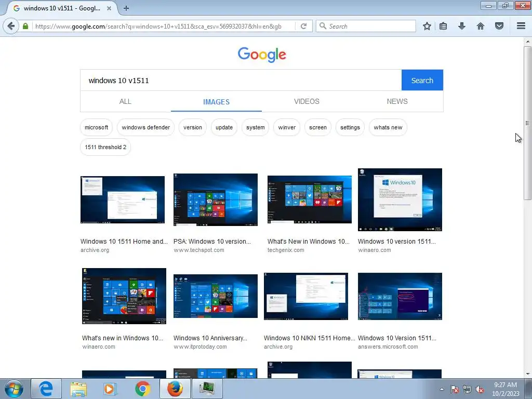This screenshot has height=399, width=532.
Task: Launch Google Chrome from taskbar
Action: point(142,389)
